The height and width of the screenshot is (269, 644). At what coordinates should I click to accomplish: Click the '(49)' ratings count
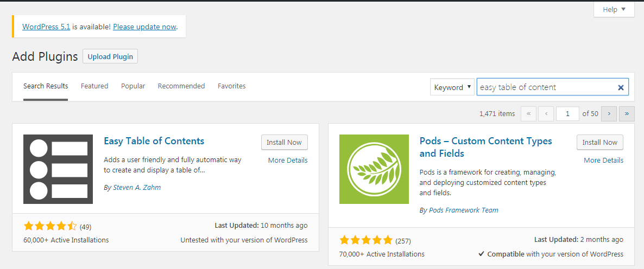click(x=85, y=227)
